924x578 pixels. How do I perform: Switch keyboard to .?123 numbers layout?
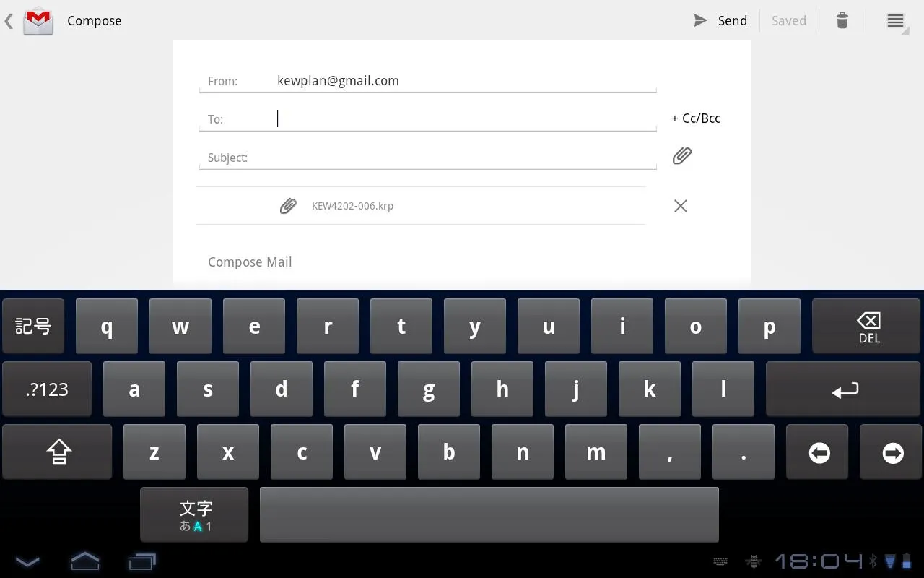[47, 389]
